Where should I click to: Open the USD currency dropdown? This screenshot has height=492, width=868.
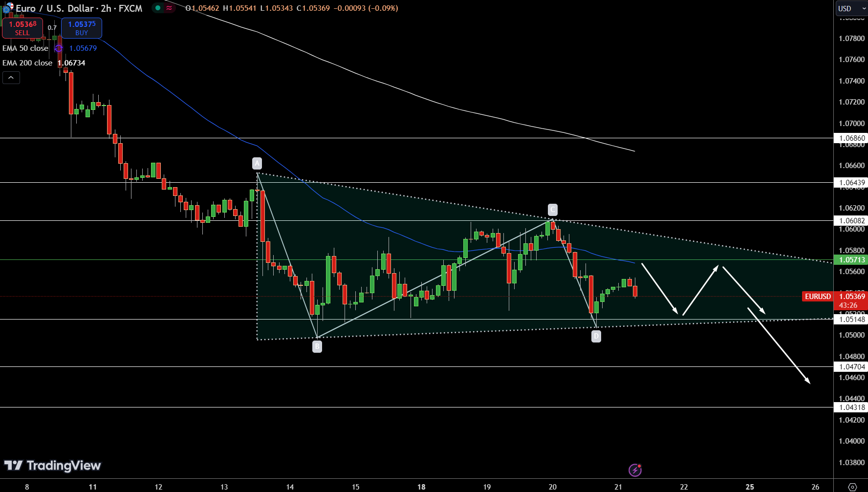point(851,8)
